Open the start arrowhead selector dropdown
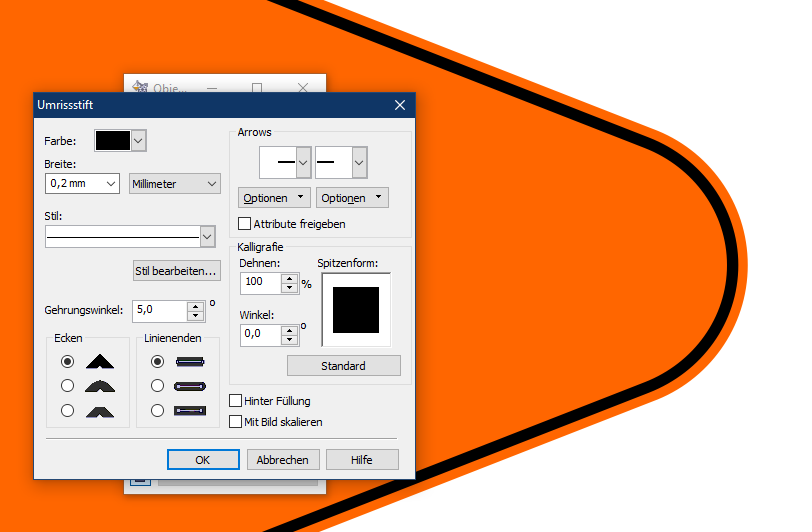The image size is (812, 532). point(303,163)
